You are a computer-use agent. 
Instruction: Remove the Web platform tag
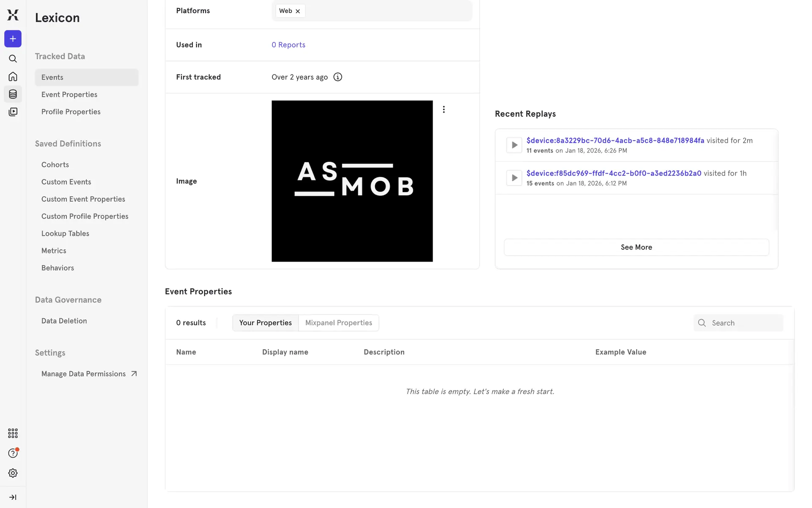[298, 11]
